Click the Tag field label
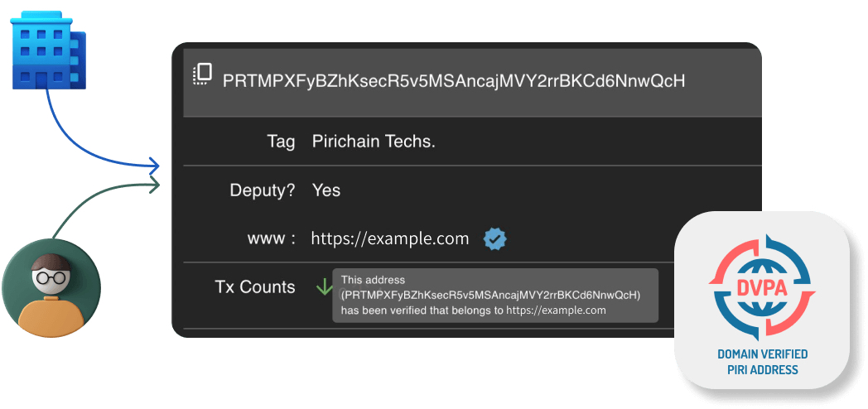This screenshot has width=868, height=409. tap(281, 142)
